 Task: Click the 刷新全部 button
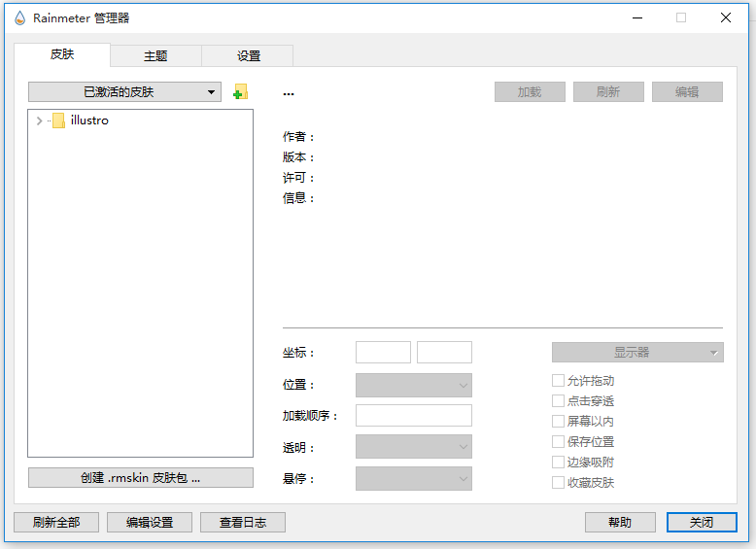click(x=56, y=523)
